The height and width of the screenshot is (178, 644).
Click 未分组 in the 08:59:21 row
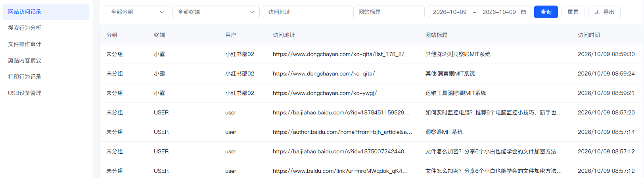point(115,93)
